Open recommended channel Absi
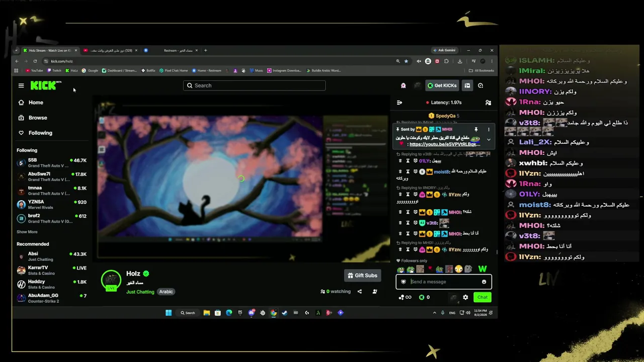 pos(51,256)
